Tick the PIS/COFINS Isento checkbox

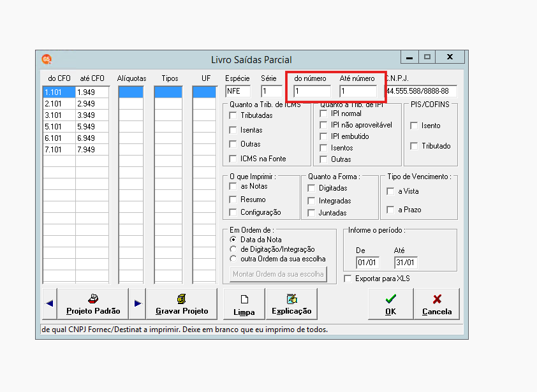click(414, 126)
